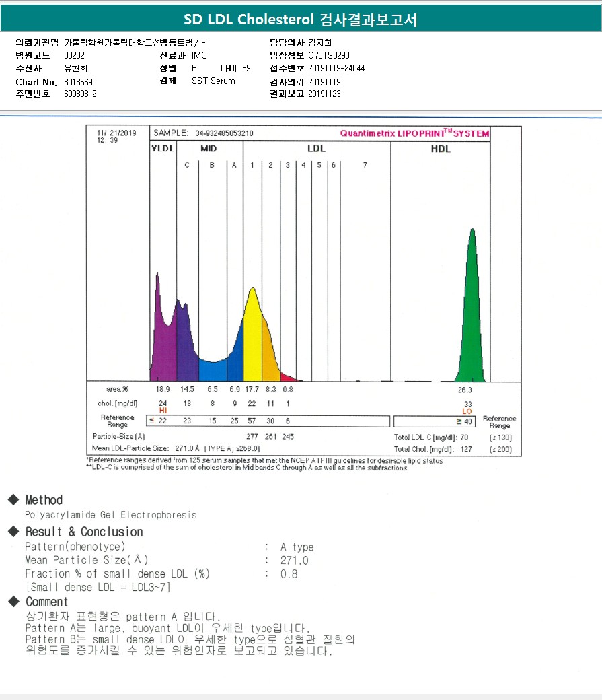This screenshot has height=700, width=602.
Task: Select MID sub-band label "C"
Action: [x=187, y=165]
